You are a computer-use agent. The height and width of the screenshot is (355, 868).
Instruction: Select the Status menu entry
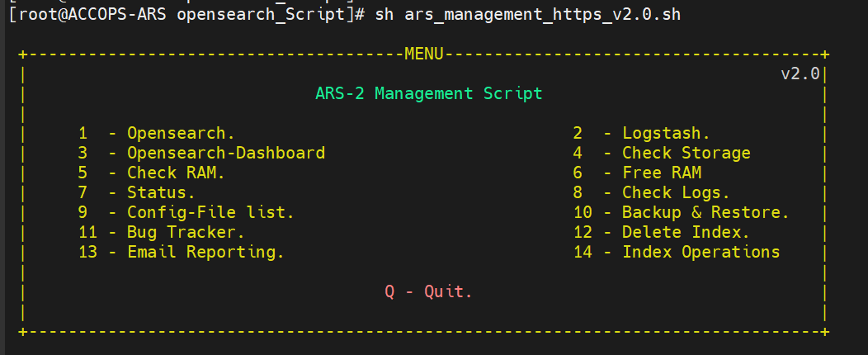pyautogui.click(x=161, y=192)
